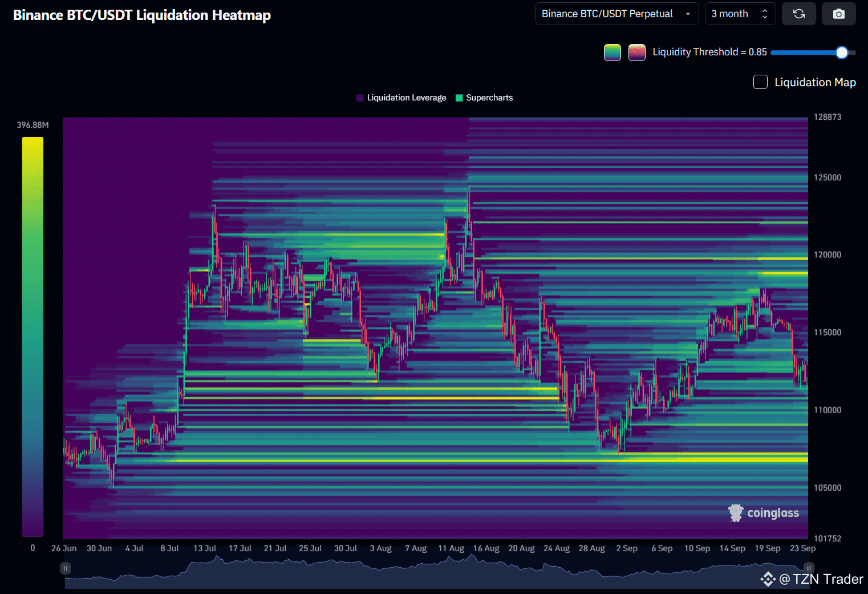
Task: Click the 14 Sep date axis label
Action: coord(732,548)
